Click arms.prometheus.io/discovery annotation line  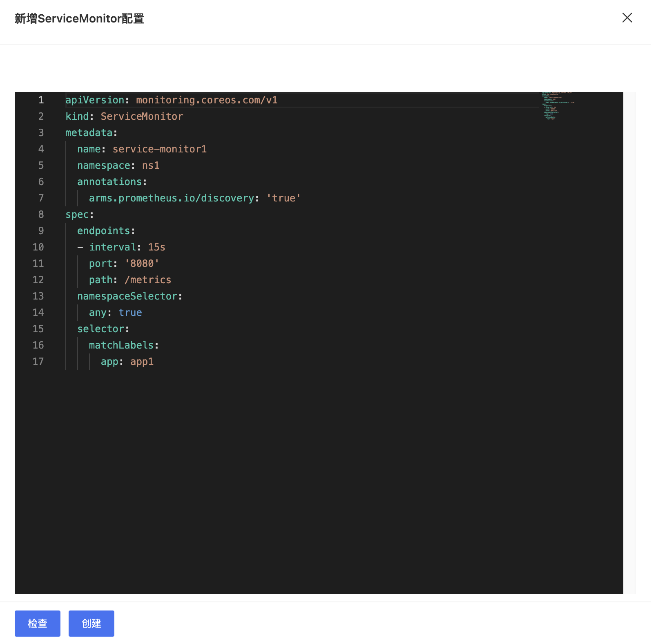(195, 198)
